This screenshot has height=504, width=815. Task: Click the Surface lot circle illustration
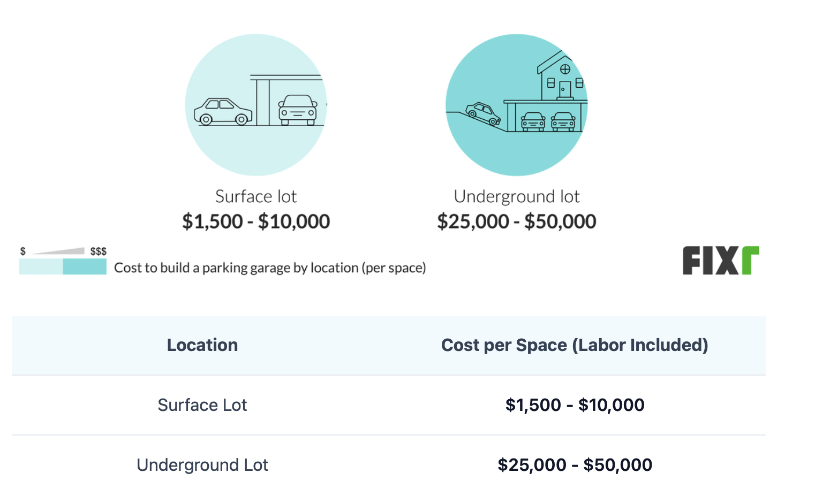(256, 105)
